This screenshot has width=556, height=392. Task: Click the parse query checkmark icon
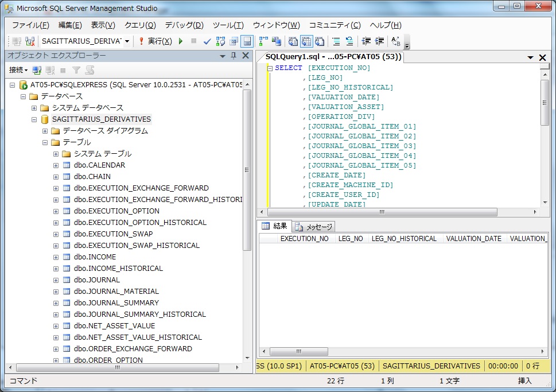coord(207,41)
